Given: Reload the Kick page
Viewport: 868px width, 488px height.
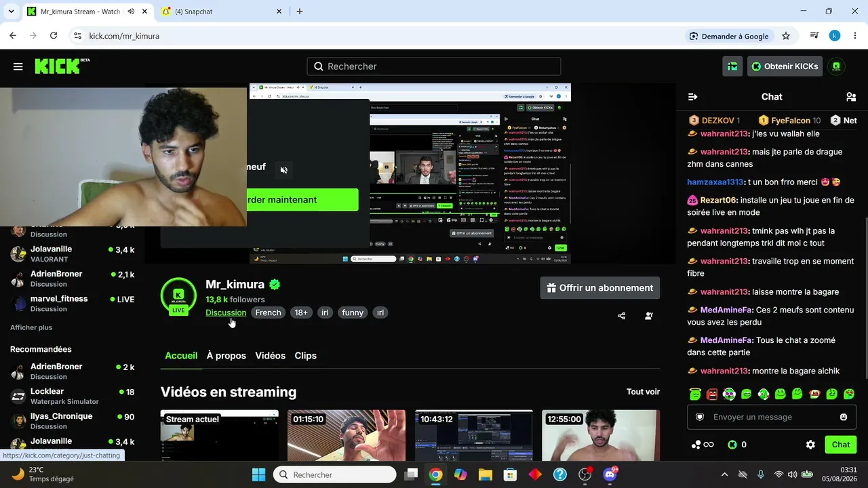Looking at the screenshot, I should point(54,36).
